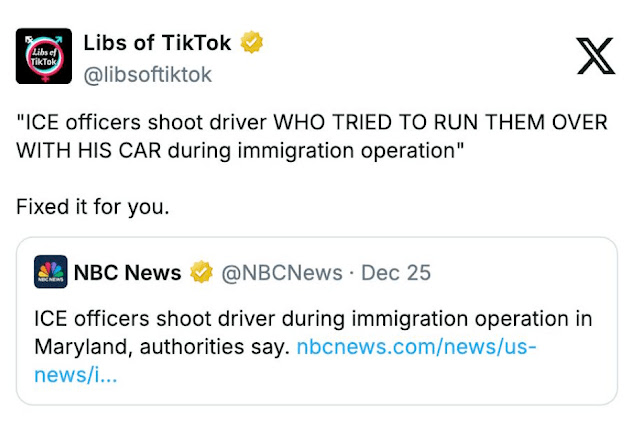Image resolution: width=639 pixels, height=422 pixels.
Task: Click the @NBCNews handle
Action: [x=282, y=272]
